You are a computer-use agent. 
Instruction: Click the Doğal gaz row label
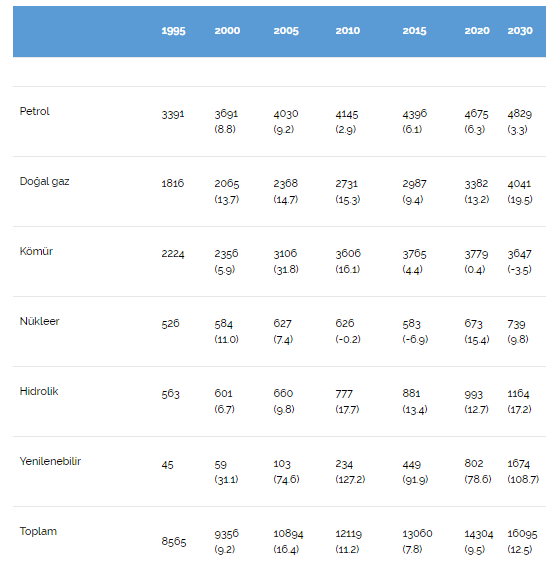(x=45, y=181)
